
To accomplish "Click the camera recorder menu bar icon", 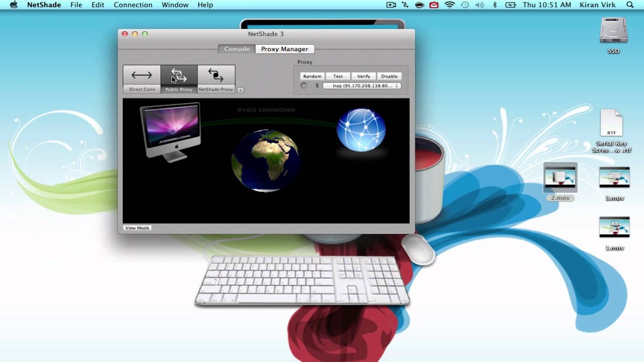I will (391, 5).
